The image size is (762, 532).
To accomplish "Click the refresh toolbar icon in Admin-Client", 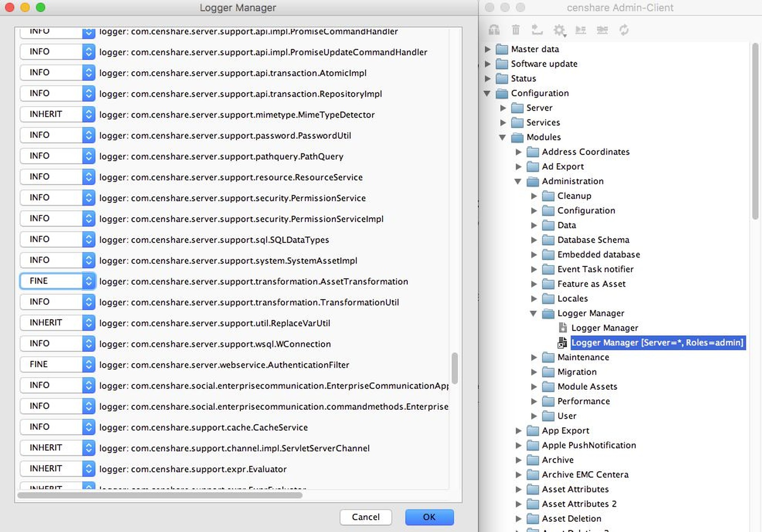I will tap(624, 30).
